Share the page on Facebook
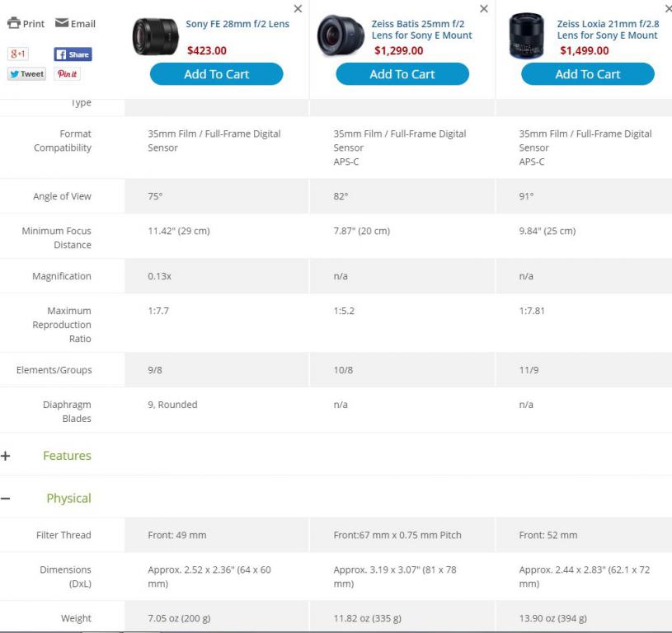672x633 pixels. (x=73, y=54)
